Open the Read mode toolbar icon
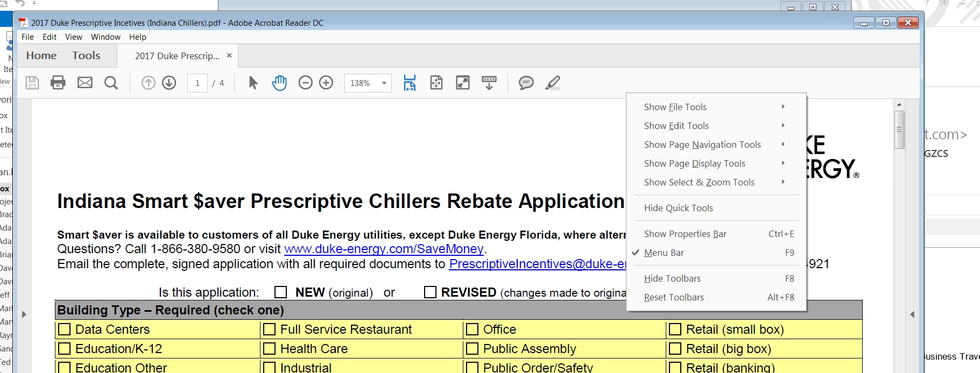Viewport: 980px width, 373px height. point(489,83)
